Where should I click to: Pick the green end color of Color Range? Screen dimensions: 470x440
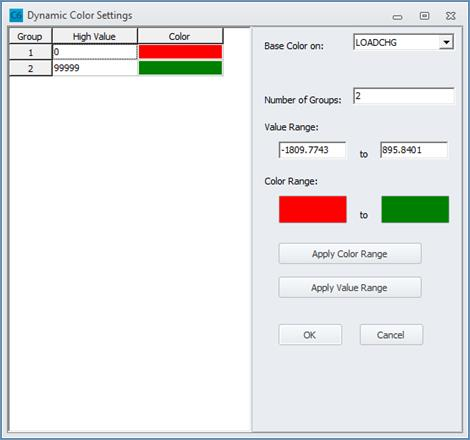[415, 209]
